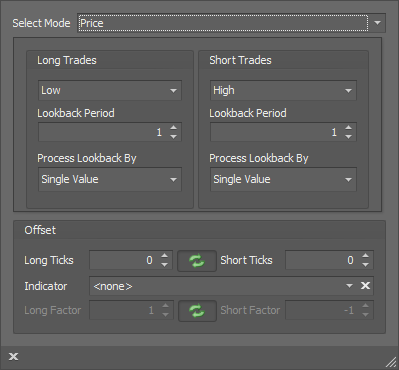The image size is (399, 370).
Task: Click sync icon between Long and Short Ticks
Action: (x=197, y=261)
